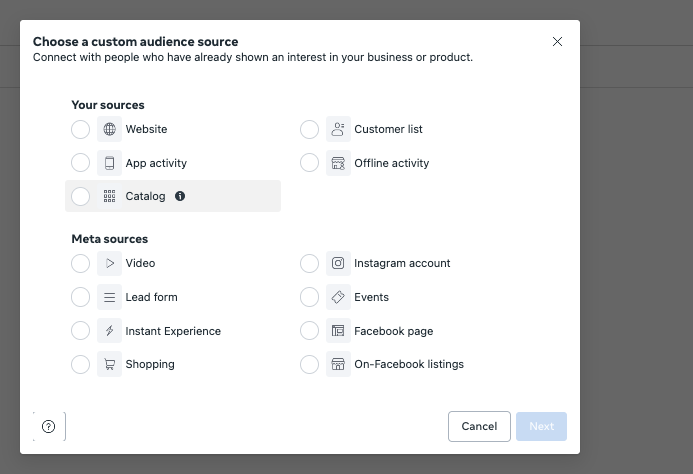Open the Catalog info tooltip icon
Viewport: 693px width, 474px height.
pos(180,196)
